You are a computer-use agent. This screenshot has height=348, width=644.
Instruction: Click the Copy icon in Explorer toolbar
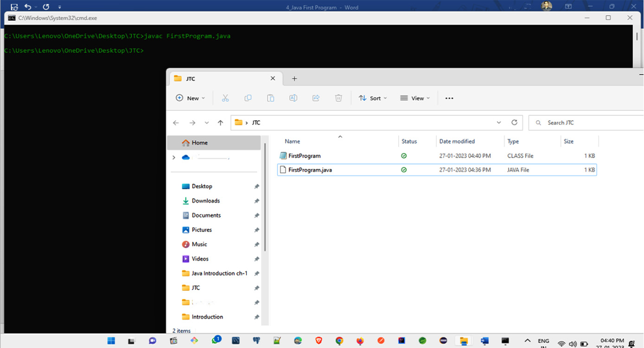click(x=248, y=98)
